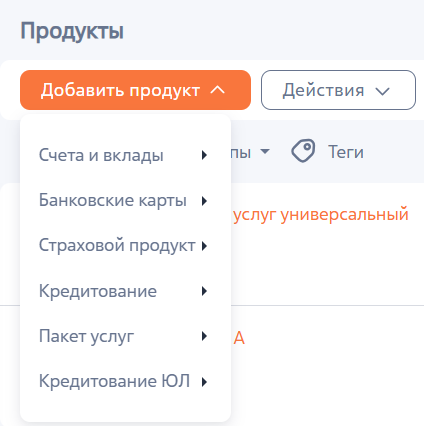
Task: Expand submenu arrow for Пакет услуг
Action: click(x=204, y=336)
